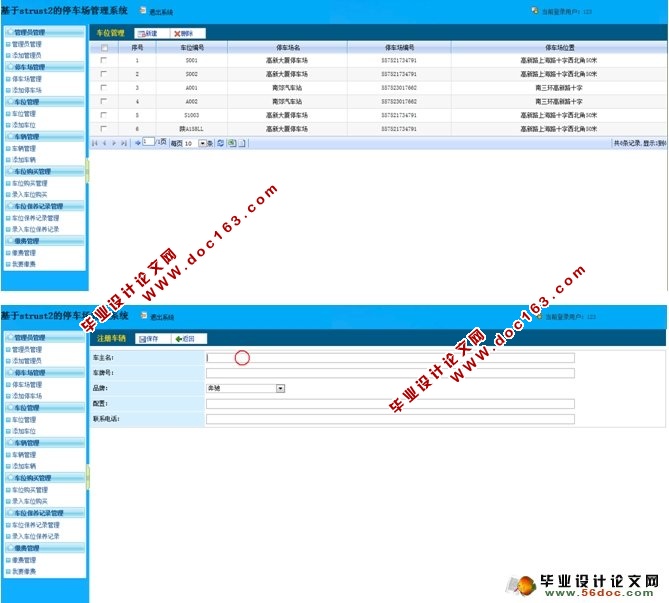Click cell 陕A158LL in table
Image resolution: width=669 pixels, height=603 pixels.
(192, 129)
